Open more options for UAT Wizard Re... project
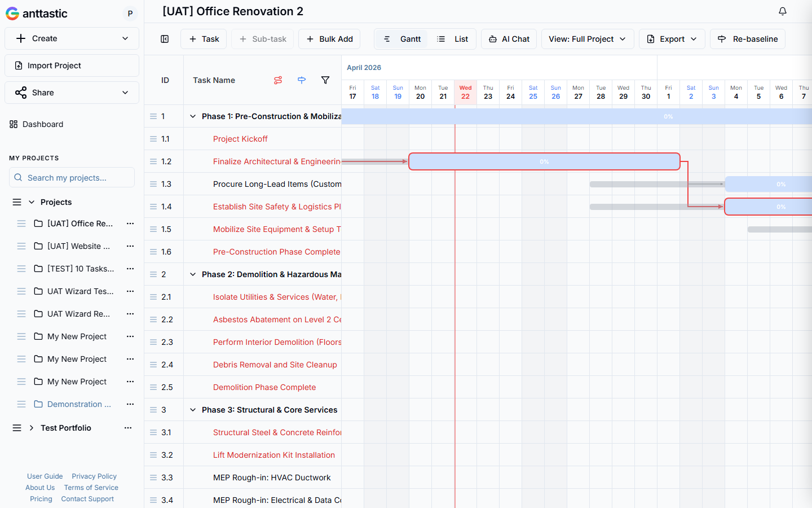Screen dimensions: 812x508 coord(130,314)
